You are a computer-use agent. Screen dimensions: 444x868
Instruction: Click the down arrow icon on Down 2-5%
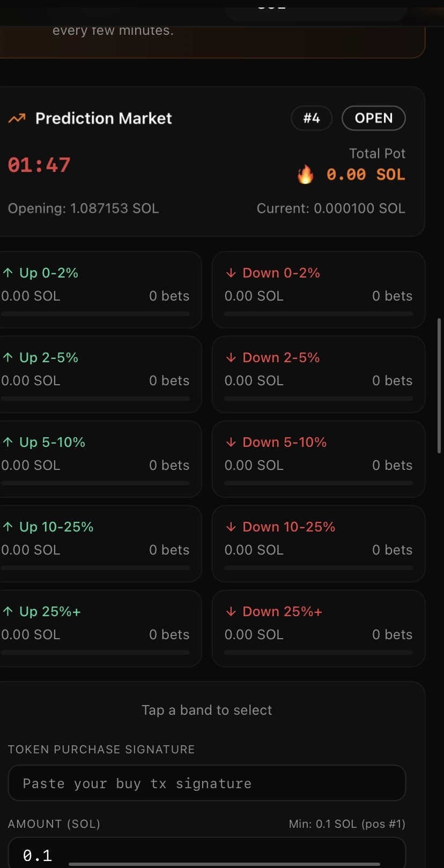231,357
